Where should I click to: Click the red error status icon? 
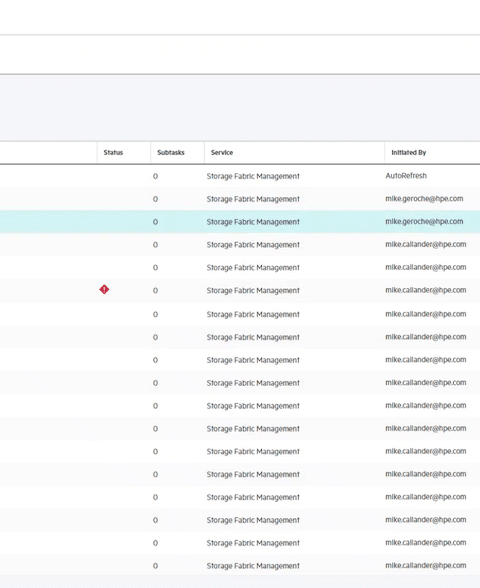click(104, 290)
